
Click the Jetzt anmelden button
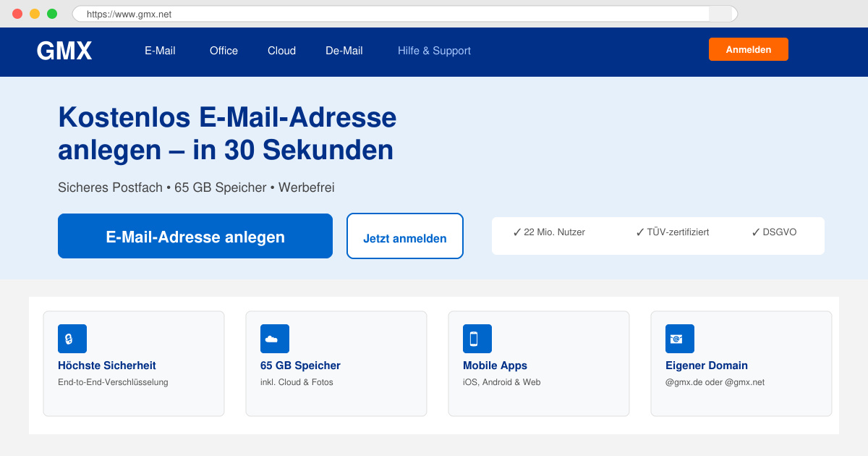[405, 236]
